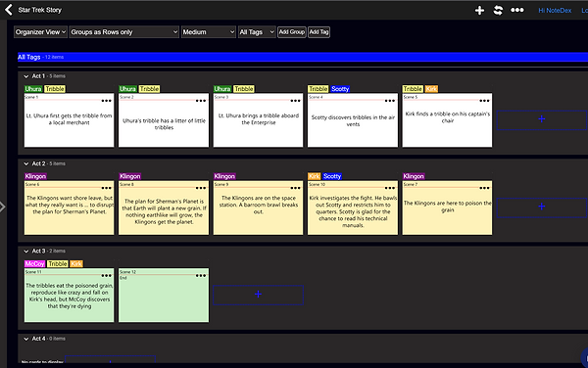The width and height of the screenshot is (588, 368).
Task: Open the Scene 5 card options dots
Action: [484, 101]
